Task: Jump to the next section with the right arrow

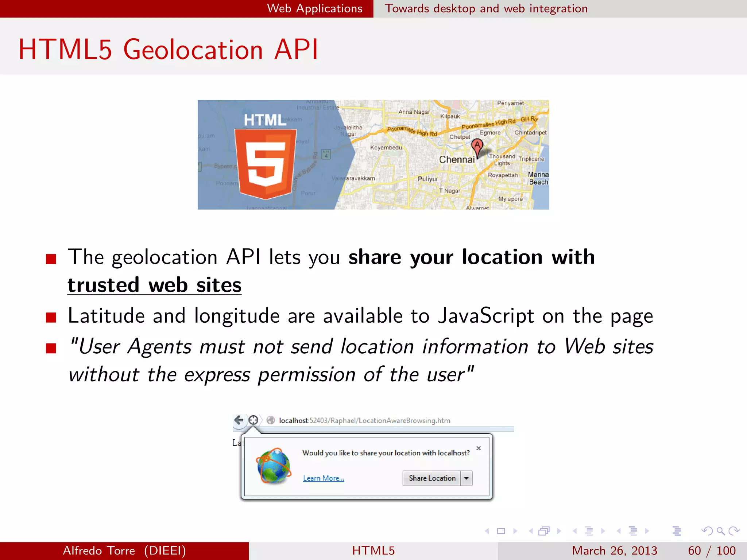Action: (647, 531)
